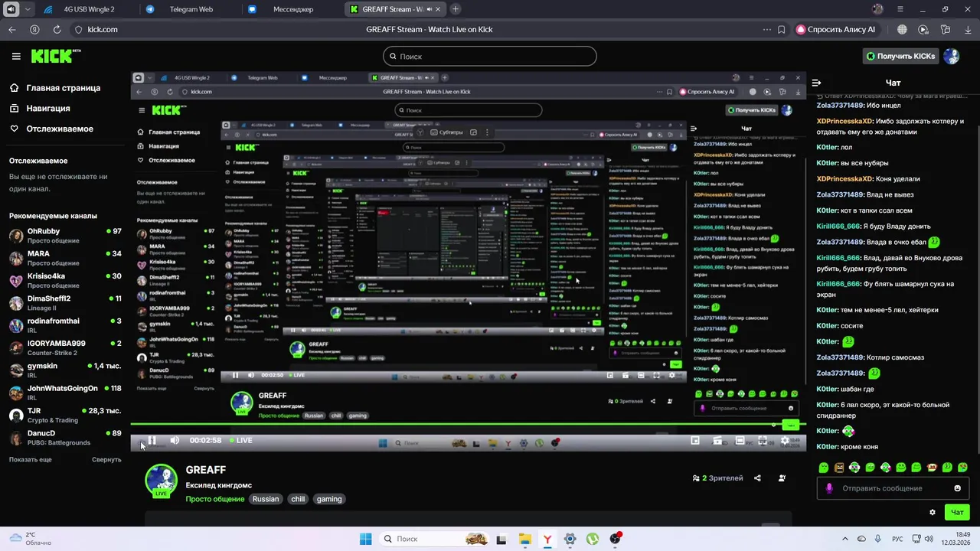
Task: Open a new browser tab
Action: pos(456,9)
